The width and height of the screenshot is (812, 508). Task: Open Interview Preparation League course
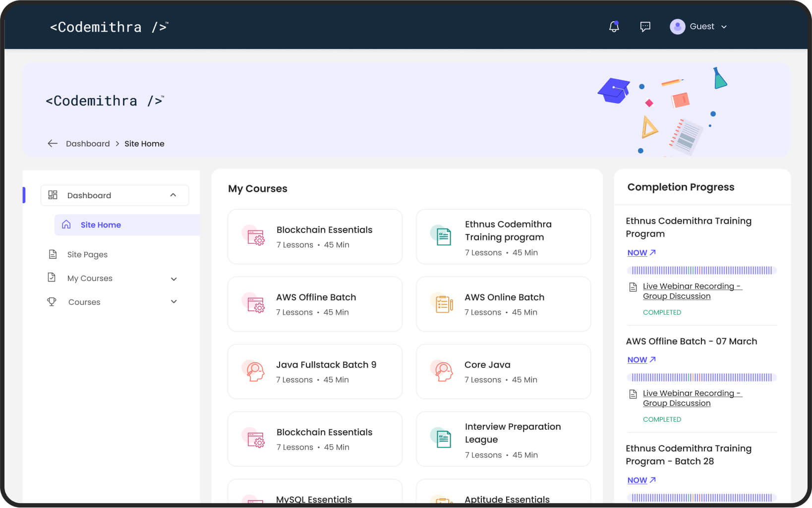(503, 439)
